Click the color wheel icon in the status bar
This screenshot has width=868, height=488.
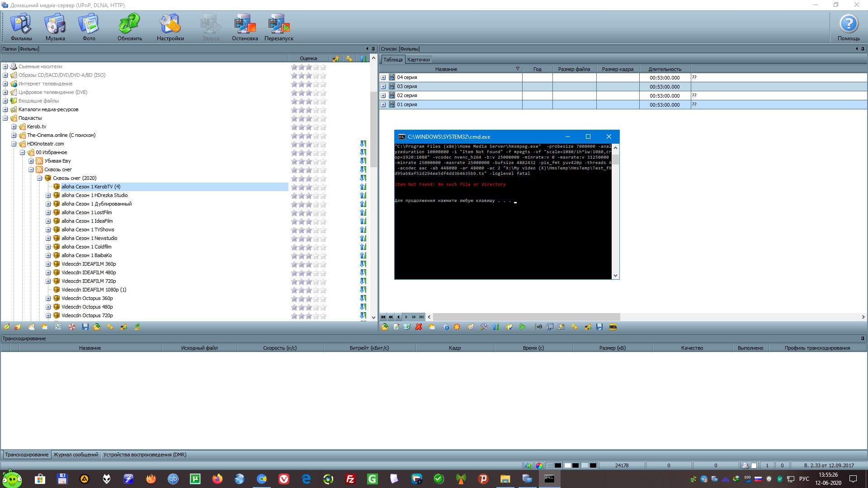tap(539, 465)
